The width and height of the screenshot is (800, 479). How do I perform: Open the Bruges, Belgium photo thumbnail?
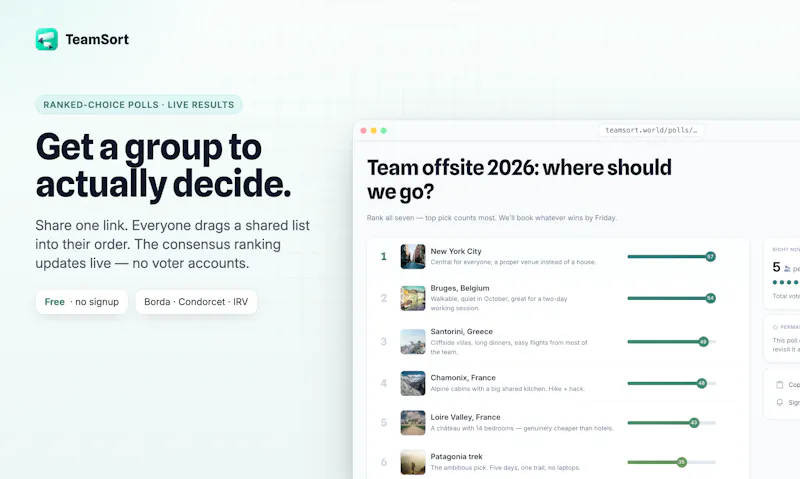(413, 298)
